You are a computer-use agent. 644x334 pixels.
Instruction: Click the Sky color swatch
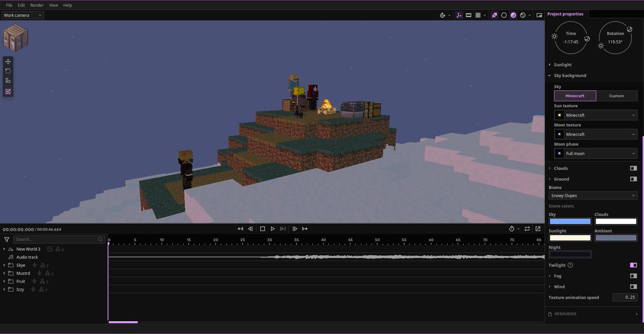[570, 221]
